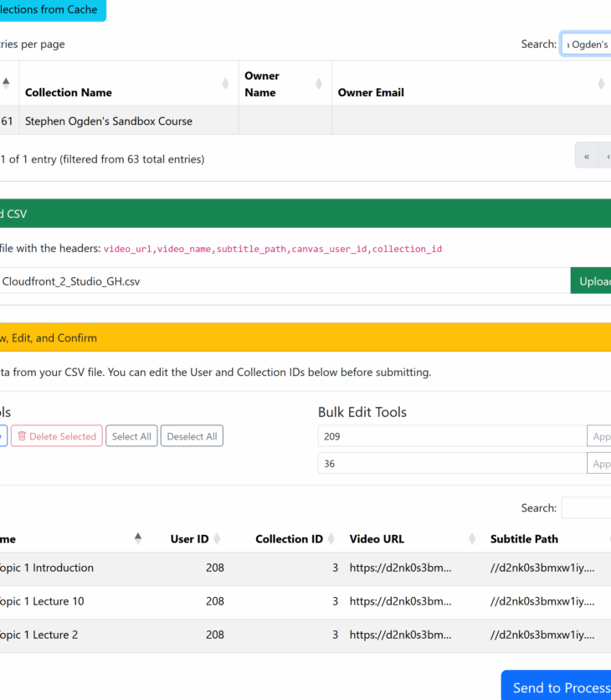The image size is (611, 700).
Task: Click the Select All button
Action: [x=131, y=436]
